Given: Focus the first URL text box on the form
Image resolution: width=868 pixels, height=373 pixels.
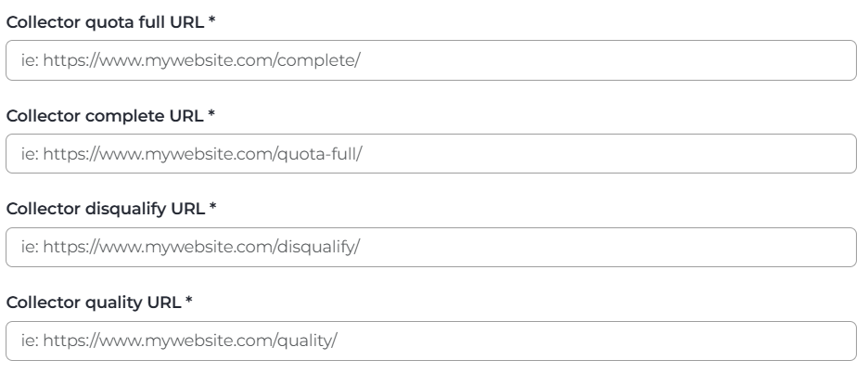Looking at the screenshot, I should click(x=430, y=59).
